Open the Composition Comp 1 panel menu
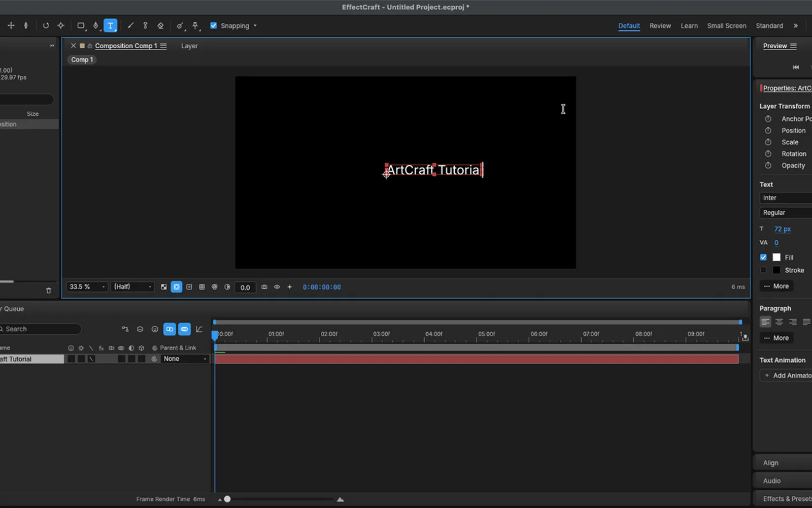The width and height of the screenshot is (812, 508). tap(163, 46)
